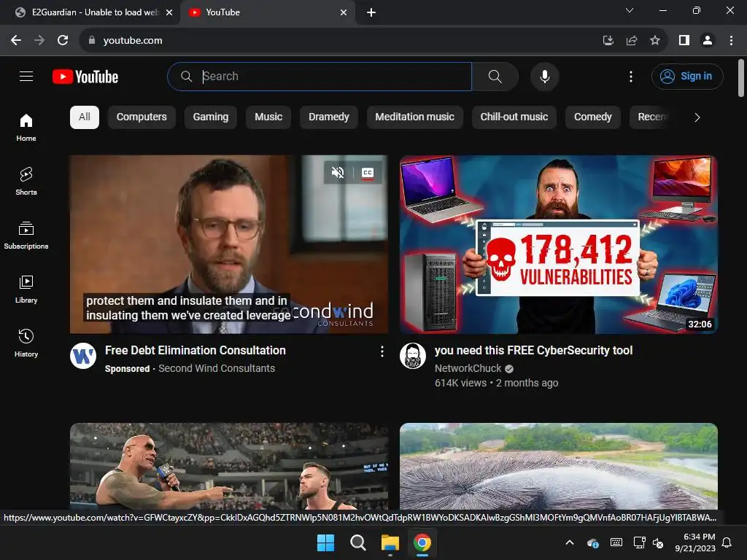Open the Windows Start menu

(x=326, y=542)
